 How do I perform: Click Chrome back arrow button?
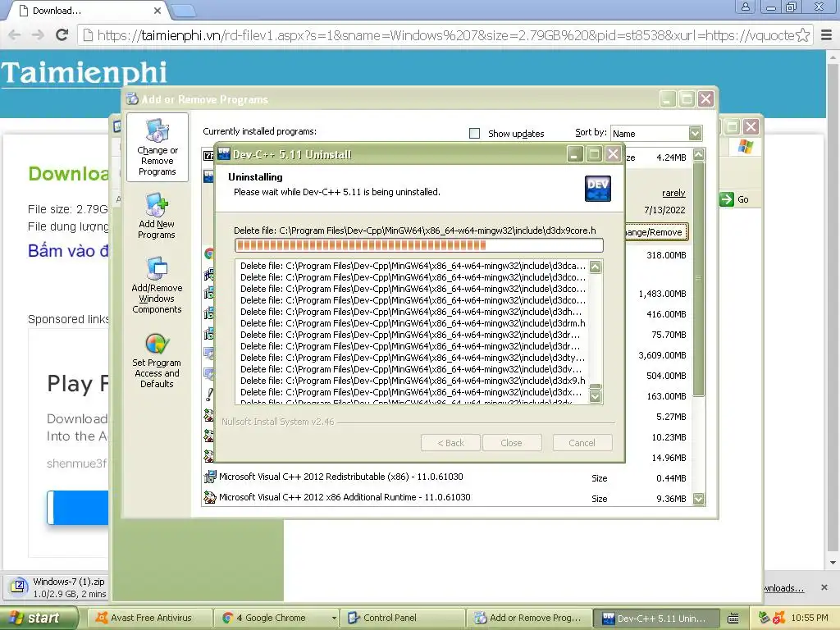15,35
